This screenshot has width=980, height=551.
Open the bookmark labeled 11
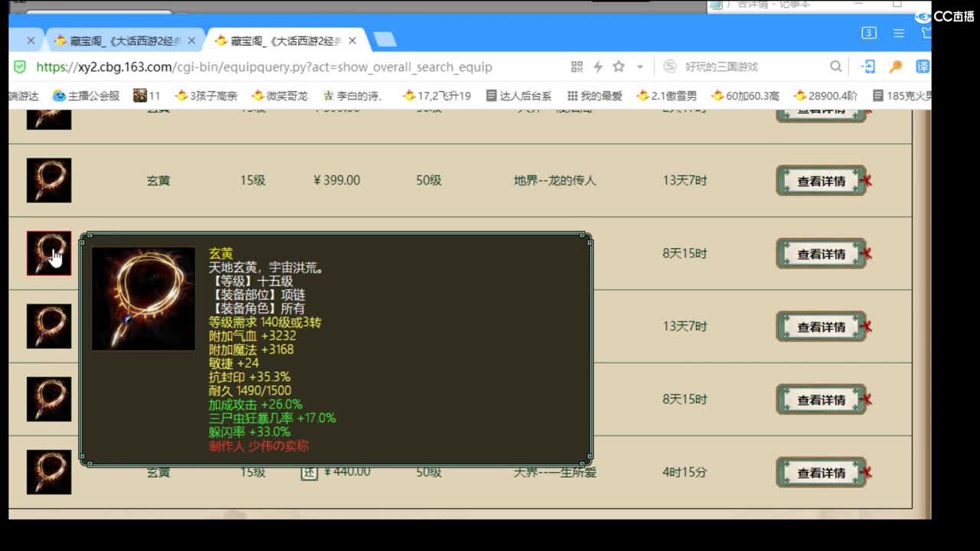coord(147,96)
